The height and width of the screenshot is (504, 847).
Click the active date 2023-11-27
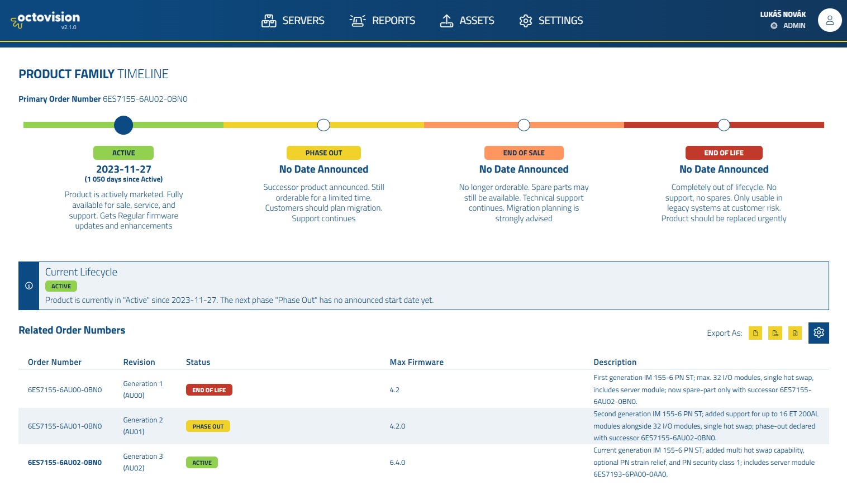pos(123,169)
